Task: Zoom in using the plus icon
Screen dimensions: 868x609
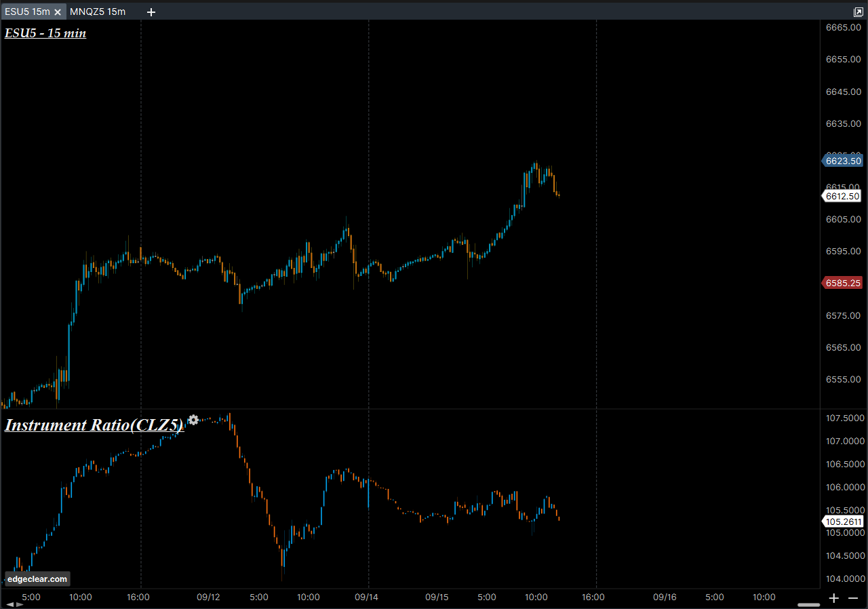Action: (x=834, y=597)
